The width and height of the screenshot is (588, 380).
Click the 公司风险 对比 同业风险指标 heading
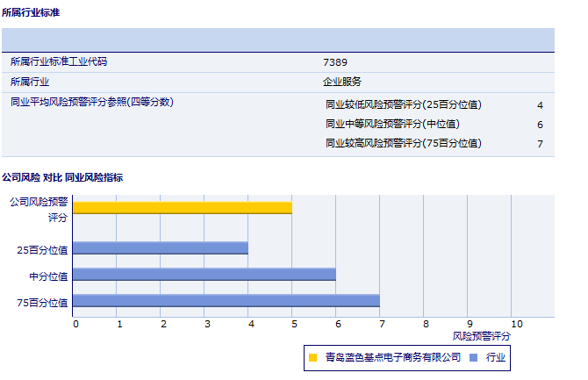tap(62, 177)
